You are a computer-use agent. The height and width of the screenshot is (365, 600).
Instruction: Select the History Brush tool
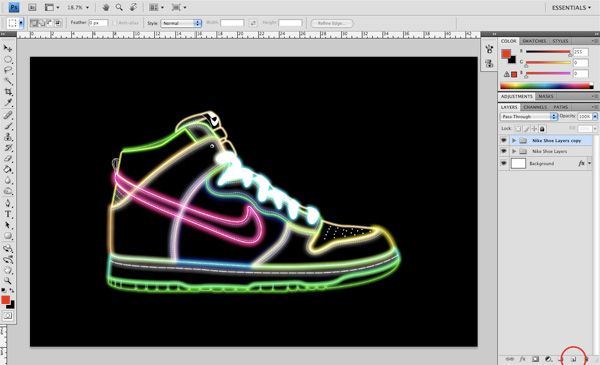tap(8, 148)
